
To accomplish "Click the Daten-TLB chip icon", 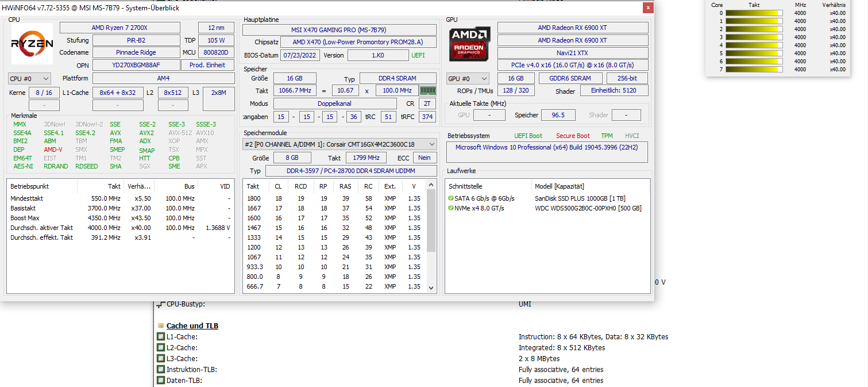I will click(161, 380).
